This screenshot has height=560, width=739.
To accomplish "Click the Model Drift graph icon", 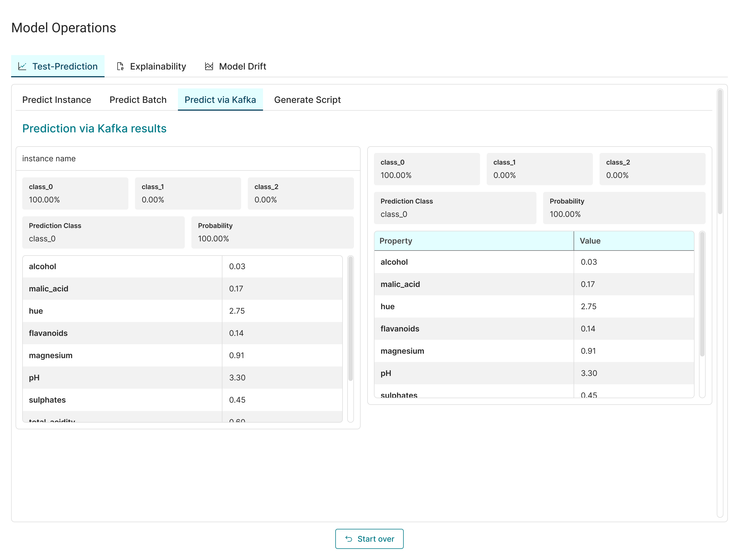I will click(x=209, y=66).
